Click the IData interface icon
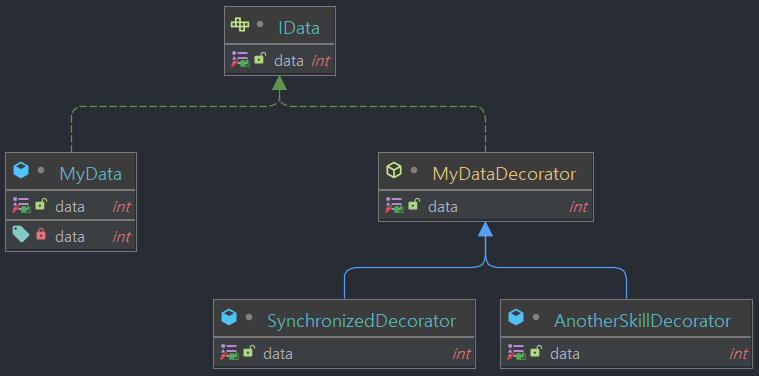This screenshot has width=759, height=376. click(x=240, y=25)
